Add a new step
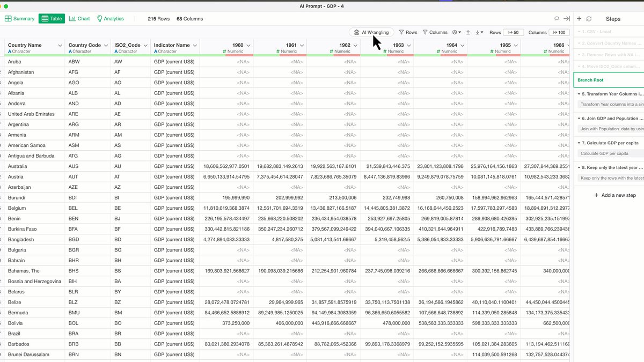Viewport: 644px width, 362px height. 615,195
